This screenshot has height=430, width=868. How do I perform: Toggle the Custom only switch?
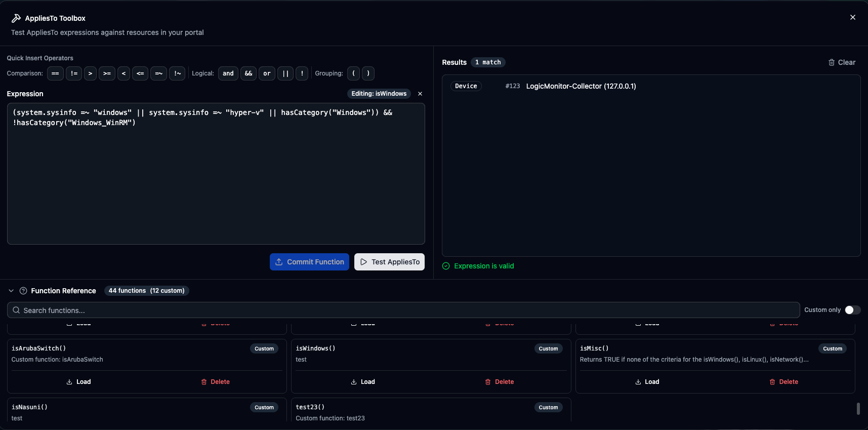coord(852,310)
